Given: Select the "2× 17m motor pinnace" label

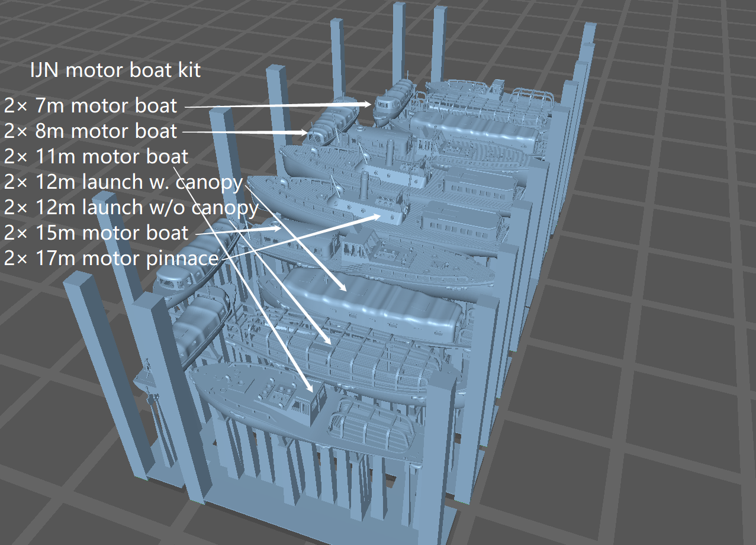Looking at the screenshot, I should [111, 258].
